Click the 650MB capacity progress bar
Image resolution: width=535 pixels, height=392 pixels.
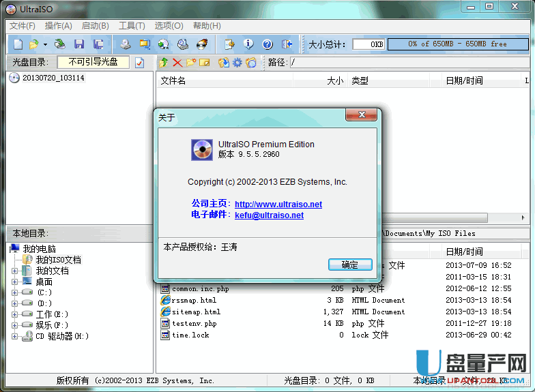457,44
